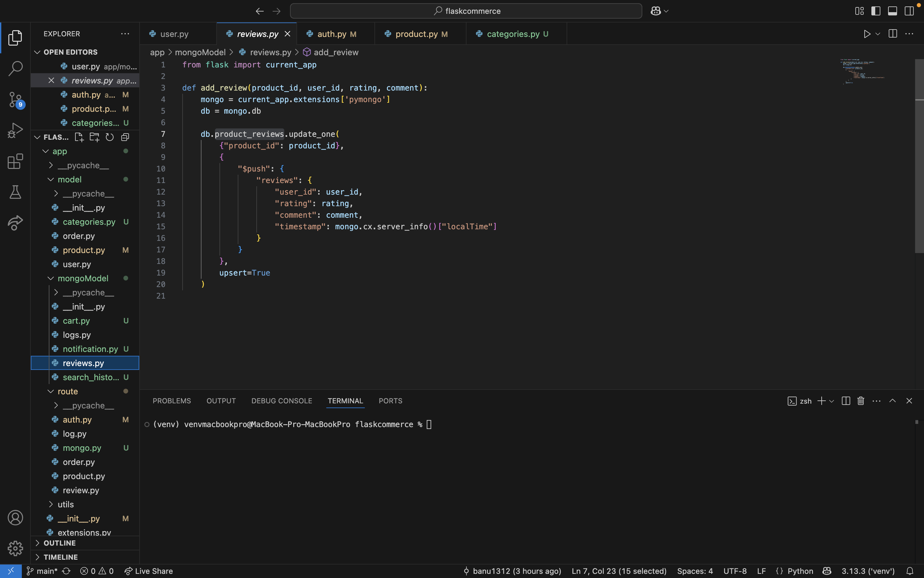Collapse the mongoModel folder
Image resolution: width=924 pixels, height=578 pixels.
point(50,278)
